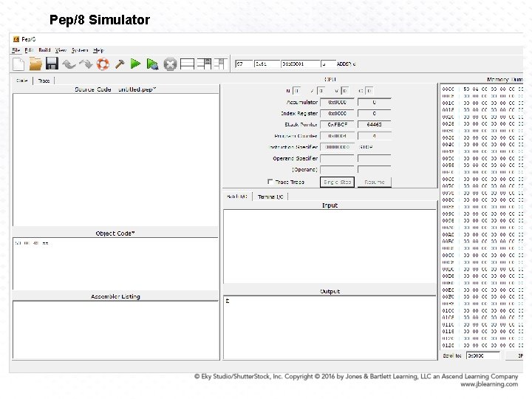532x399 pixels.
Task: Open the Build menu
Action: [44, 50]
